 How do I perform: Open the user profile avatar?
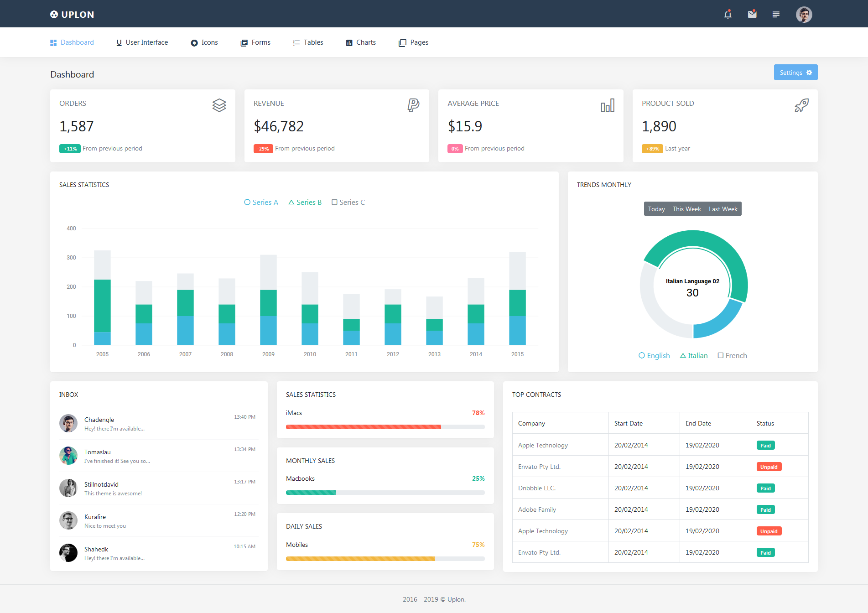click(x=804, y=15)
